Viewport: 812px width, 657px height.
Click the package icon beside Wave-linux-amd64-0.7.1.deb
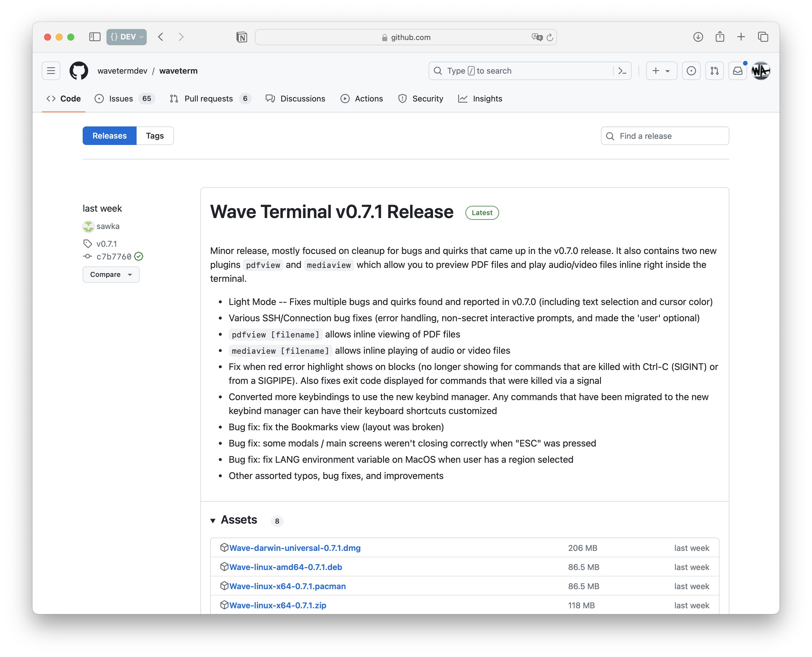pyautogui.click(x=224, y=567)
